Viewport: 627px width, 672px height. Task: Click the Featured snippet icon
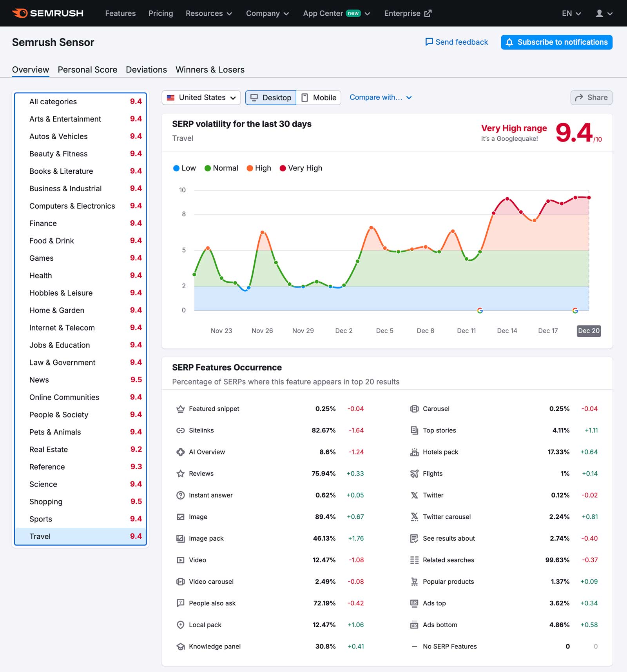181,409
